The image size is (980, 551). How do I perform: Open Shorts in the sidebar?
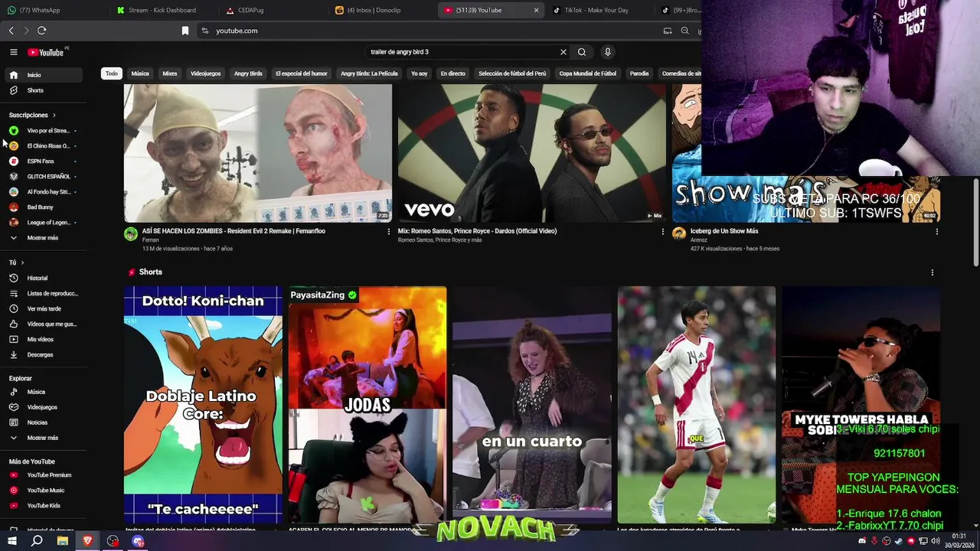point(43,90)
